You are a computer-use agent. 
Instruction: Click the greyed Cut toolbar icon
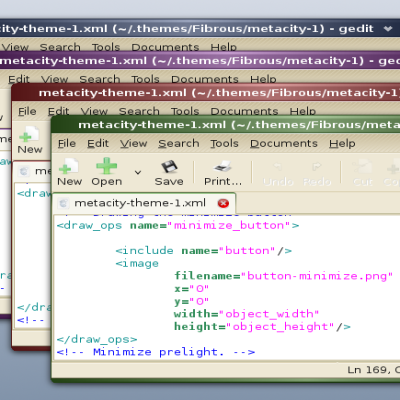(x=362, y=166)
